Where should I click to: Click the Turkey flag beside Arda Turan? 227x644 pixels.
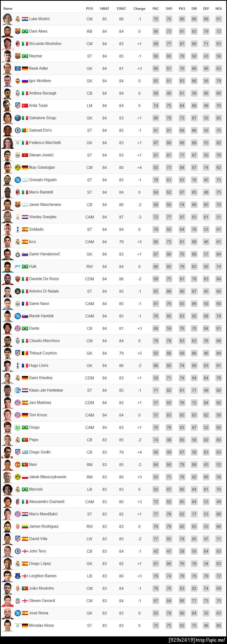click(25, 106)
